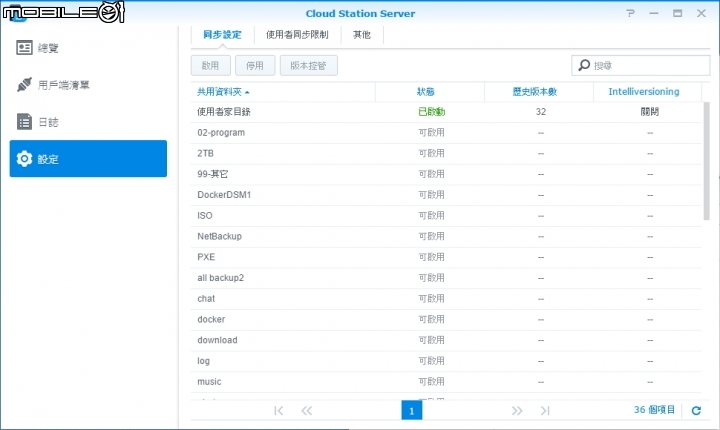
Task: Select the log folder row
Action: [446, 361]
